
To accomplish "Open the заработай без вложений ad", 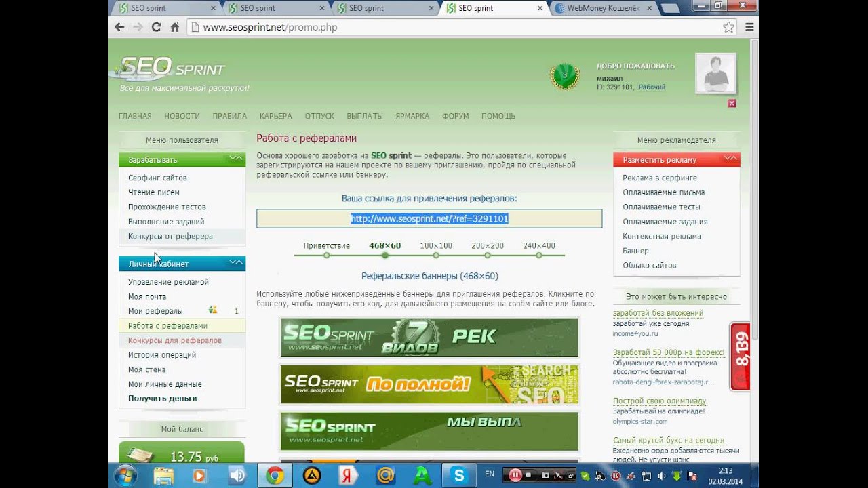I will click(658, 313).
